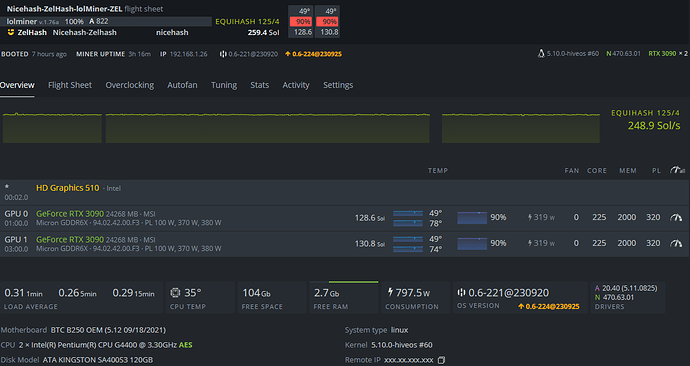This screenshot has width=690, height=366.
Task: Click the 2.7 Gb Free RAM card
Action: [x=344, y=298]
